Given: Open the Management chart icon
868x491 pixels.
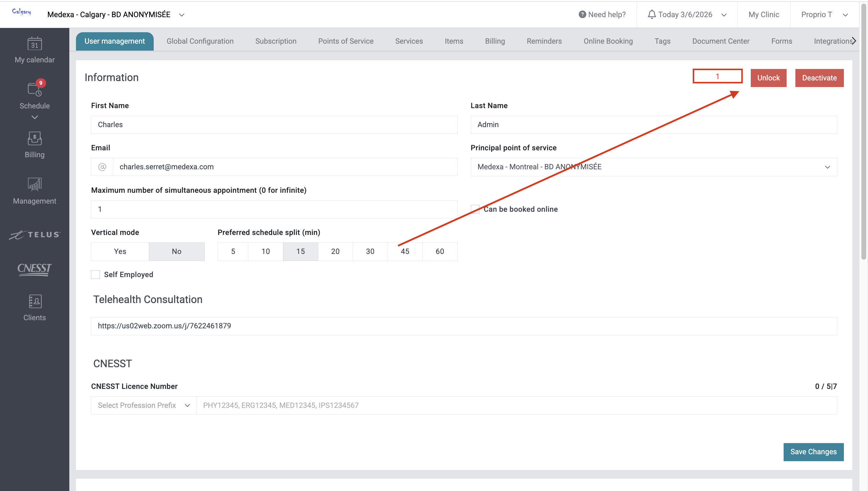Looking at the screenshot, I should 34,184.
